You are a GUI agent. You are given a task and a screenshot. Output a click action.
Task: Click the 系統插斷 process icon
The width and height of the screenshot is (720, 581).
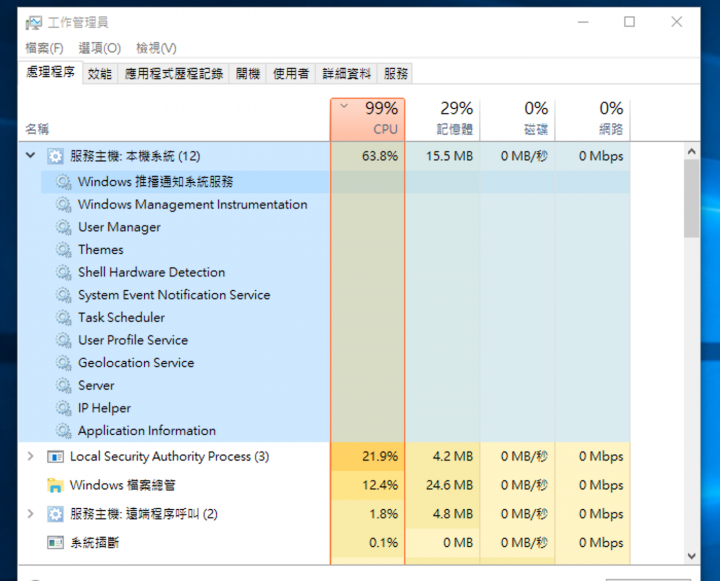55,543
